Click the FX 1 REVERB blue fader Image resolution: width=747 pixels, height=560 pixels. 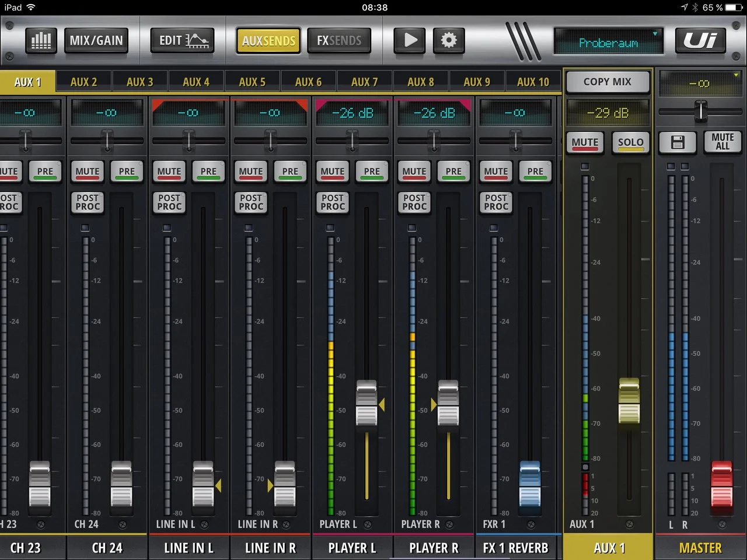(529, 484)
